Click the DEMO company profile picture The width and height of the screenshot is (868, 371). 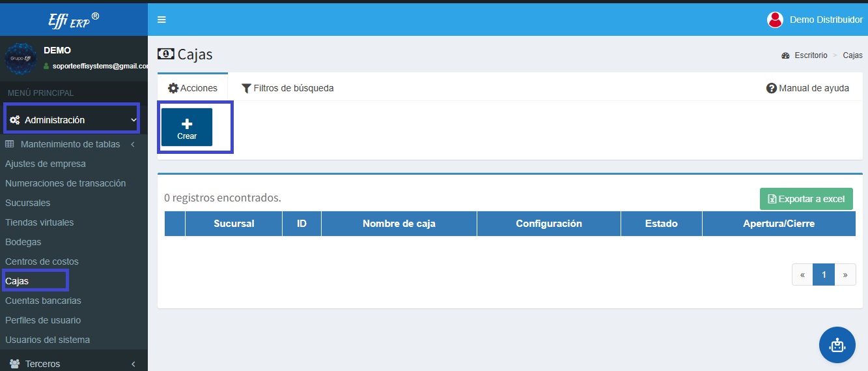(x=21, y=59)
